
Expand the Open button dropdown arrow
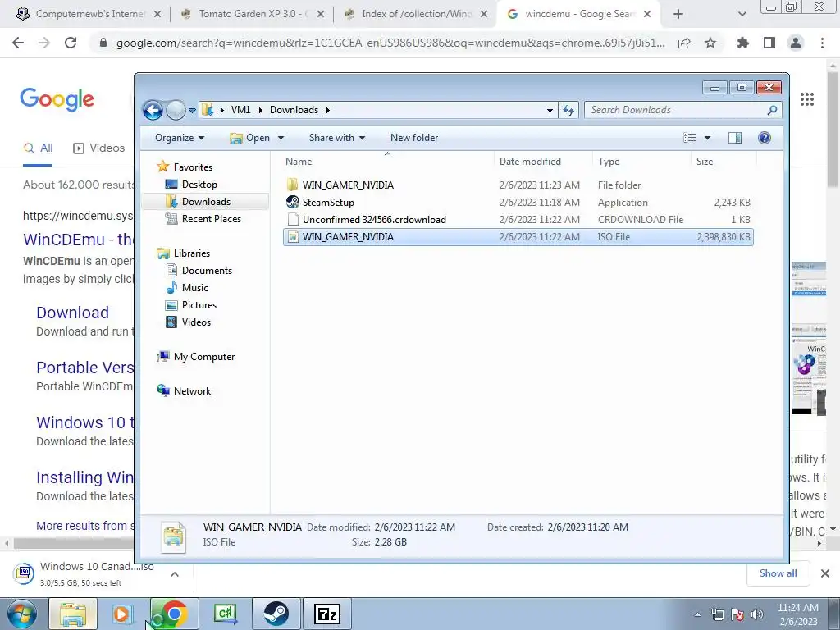tap(281, 138)
